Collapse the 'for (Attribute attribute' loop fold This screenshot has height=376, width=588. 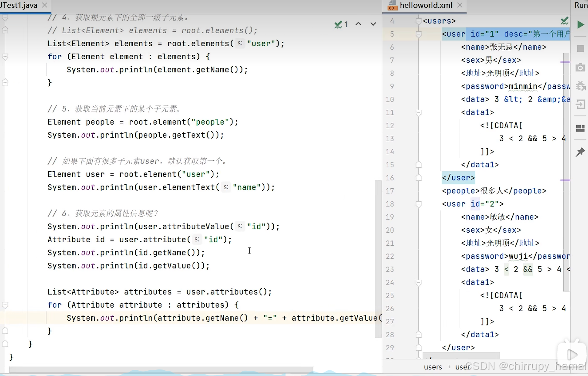5,305
